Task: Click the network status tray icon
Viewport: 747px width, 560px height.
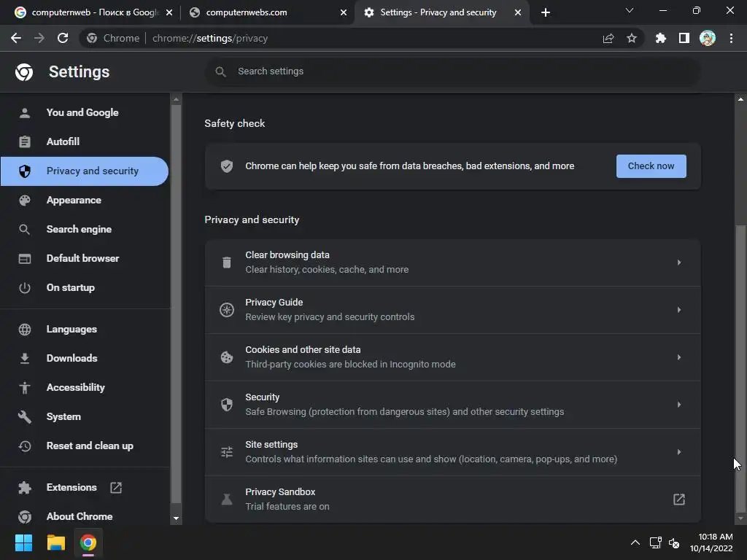Action: coord(655,542)
